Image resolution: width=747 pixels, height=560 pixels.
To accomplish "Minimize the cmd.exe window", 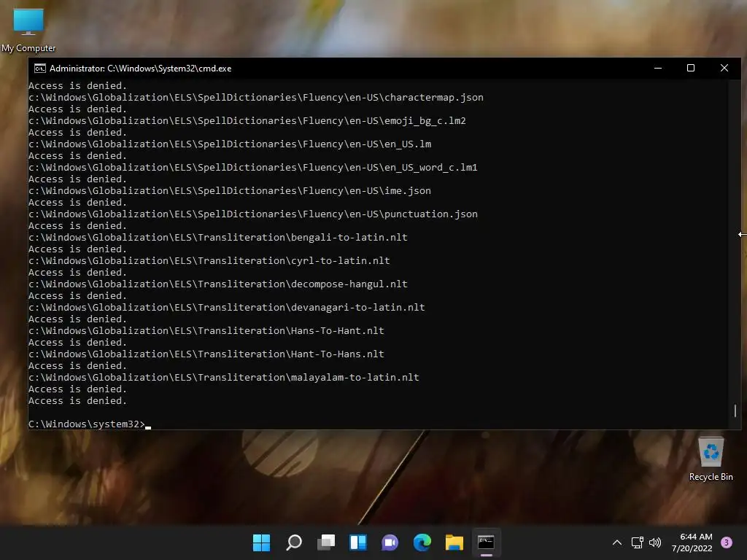I will click(x=658, y=68).
